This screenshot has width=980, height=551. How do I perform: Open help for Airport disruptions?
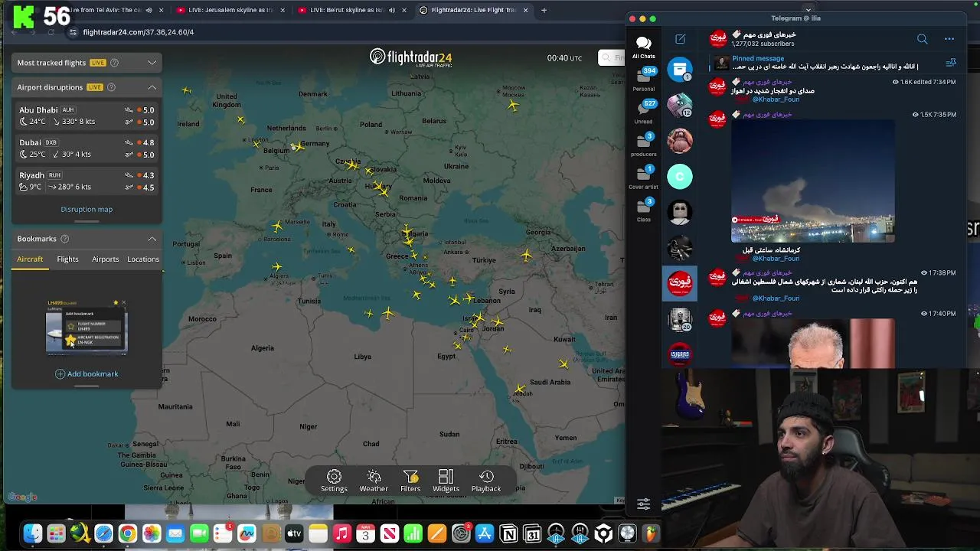coord(111,87)
